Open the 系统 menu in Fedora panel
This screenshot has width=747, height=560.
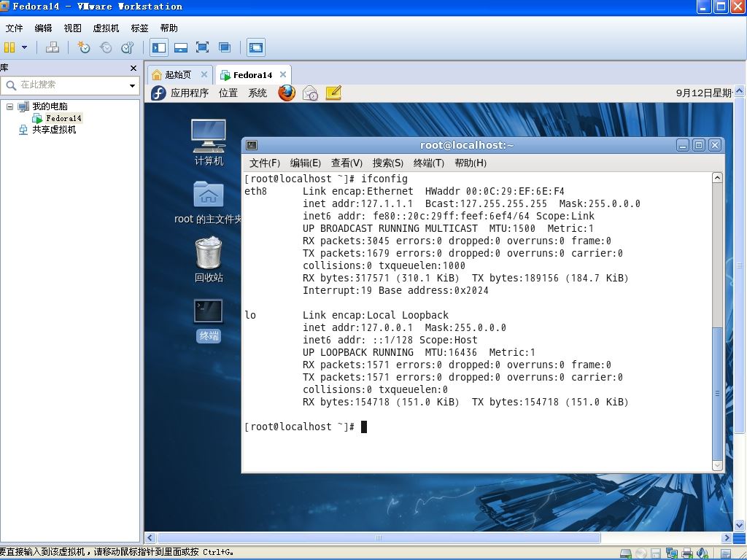pyautogui.click(x=258, y=93)
